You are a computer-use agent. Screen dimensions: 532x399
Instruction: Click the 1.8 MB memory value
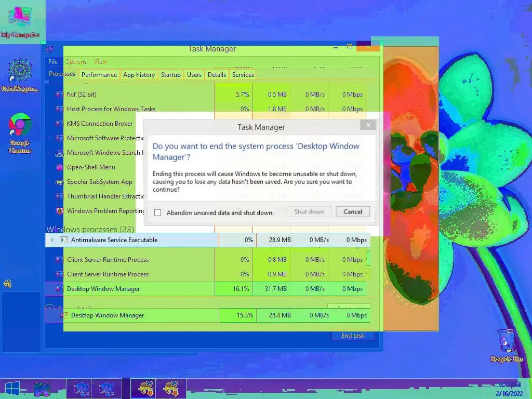coord(277,109)
